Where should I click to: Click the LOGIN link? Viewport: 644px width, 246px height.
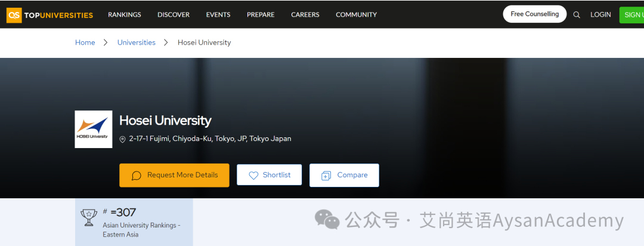(x=600, y=15)
